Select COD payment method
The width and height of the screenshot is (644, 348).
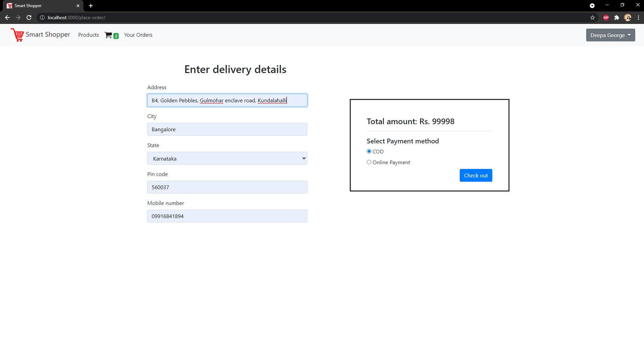tap(369, 151)
